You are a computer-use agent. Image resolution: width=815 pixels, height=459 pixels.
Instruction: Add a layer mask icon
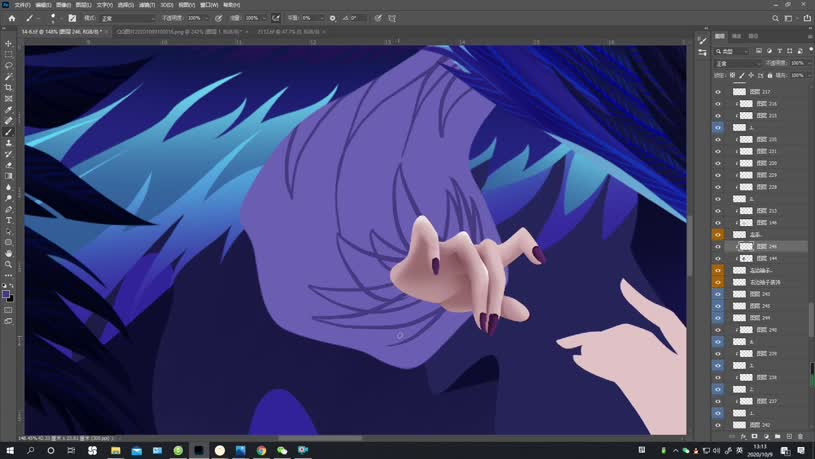[x=755, y=436]
